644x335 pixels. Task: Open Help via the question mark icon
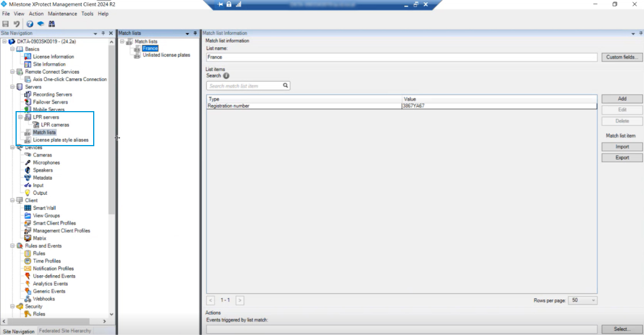click(x=30, y=24)
